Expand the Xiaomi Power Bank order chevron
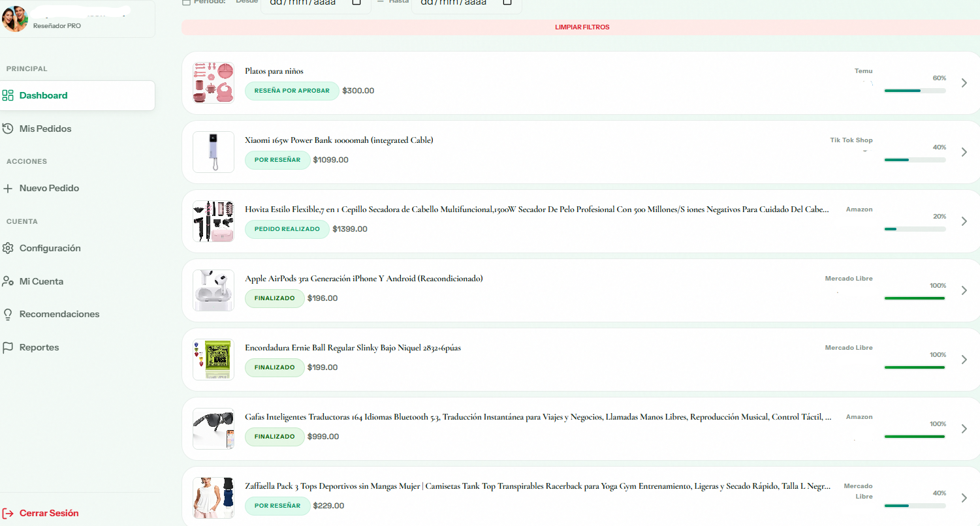Screen dimensions: 980x526 click(964, 152)
